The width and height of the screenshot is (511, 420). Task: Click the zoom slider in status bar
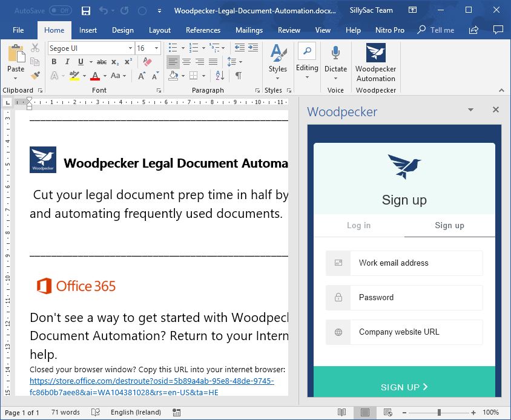pos(439,412)
